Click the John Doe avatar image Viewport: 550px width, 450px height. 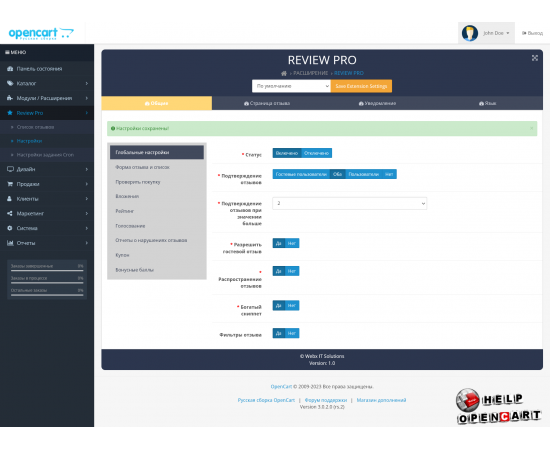pyautogui.click(x=470, y=33)
